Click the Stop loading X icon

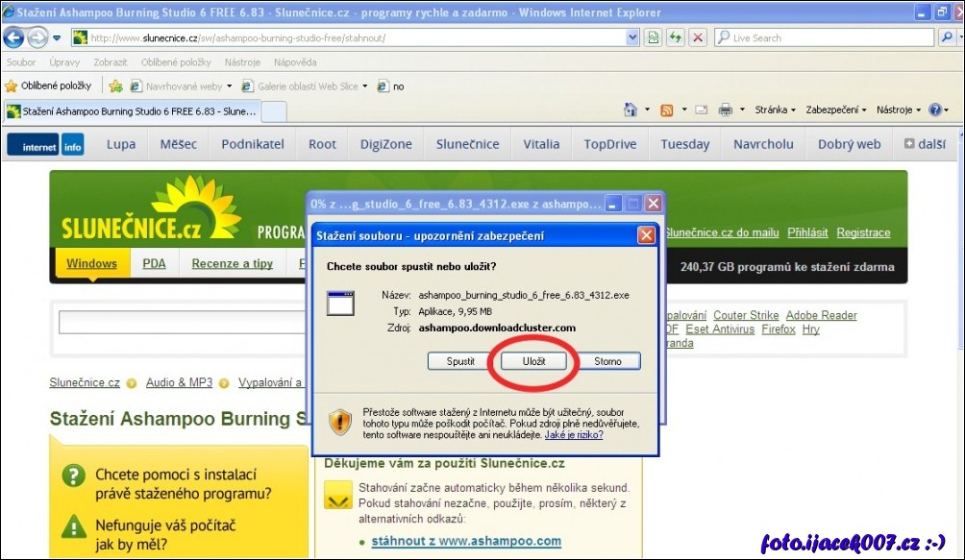[x=697, y=37]
